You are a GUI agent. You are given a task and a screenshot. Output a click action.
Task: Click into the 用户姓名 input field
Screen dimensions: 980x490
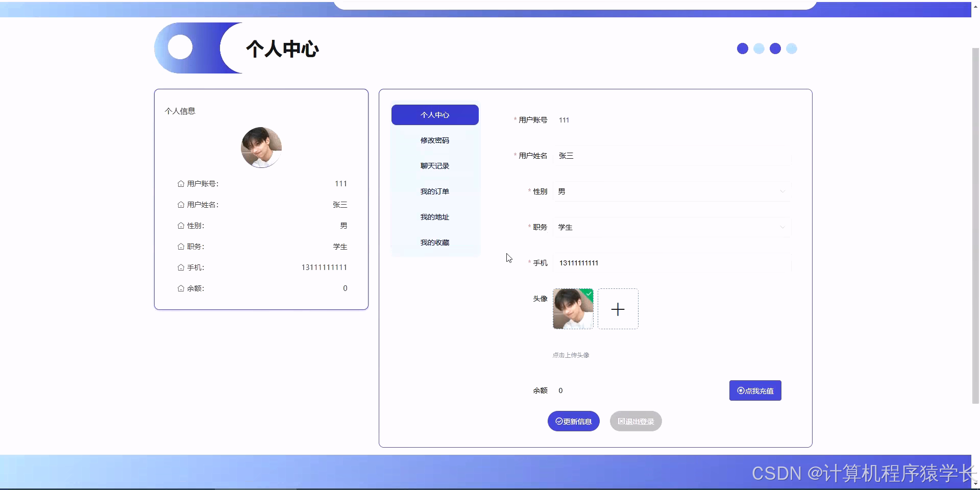pyautogui.click(x=638, y=156)
